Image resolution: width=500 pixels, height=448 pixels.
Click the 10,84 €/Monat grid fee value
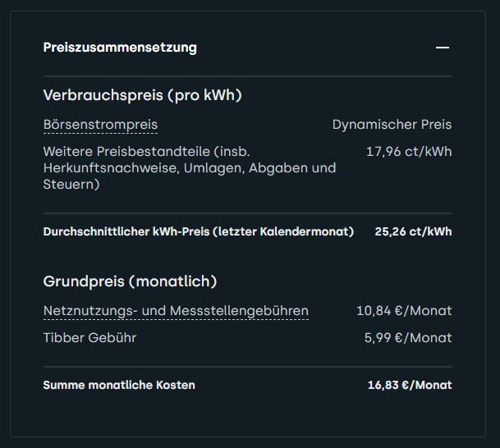[404, 311]
